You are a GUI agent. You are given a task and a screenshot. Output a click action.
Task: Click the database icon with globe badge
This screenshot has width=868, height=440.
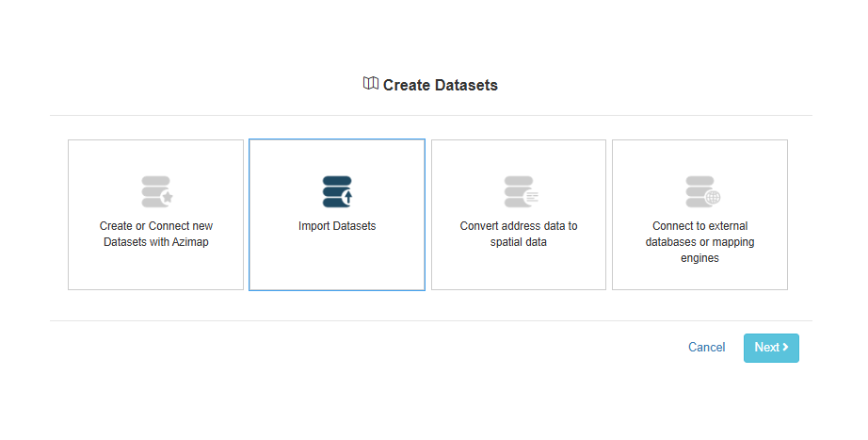pyautogui.click(x=702, y=192)
